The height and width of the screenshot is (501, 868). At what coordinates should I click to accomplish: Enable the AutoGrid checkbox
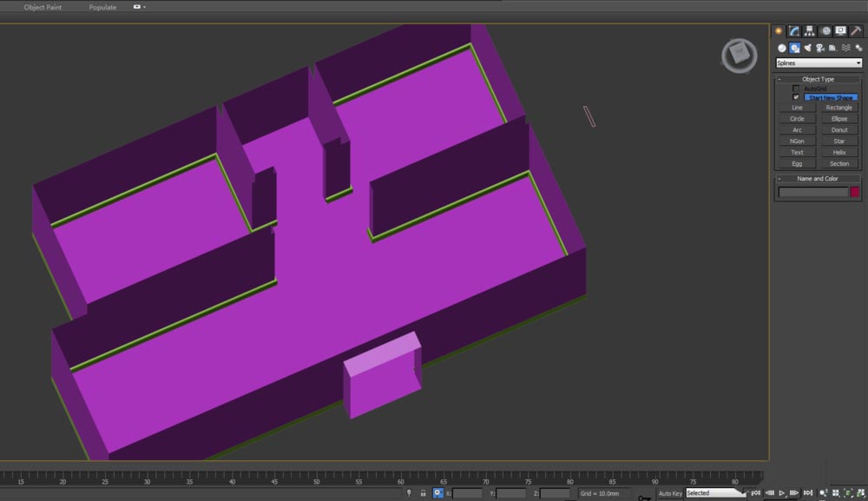tap(796, 89)
